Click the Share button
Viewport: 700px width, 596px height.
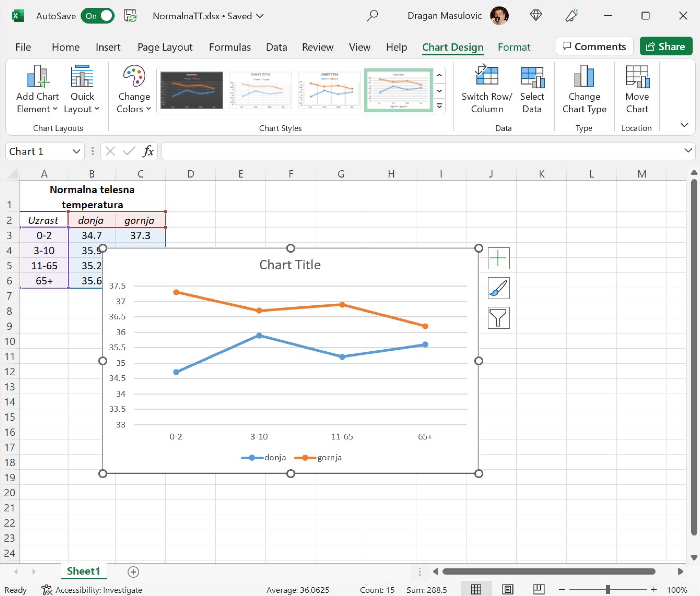tap(666, 46)
